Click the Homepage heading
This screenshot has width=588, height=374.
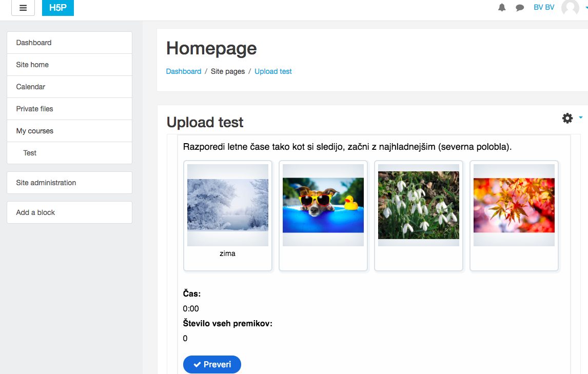(211, 48)
